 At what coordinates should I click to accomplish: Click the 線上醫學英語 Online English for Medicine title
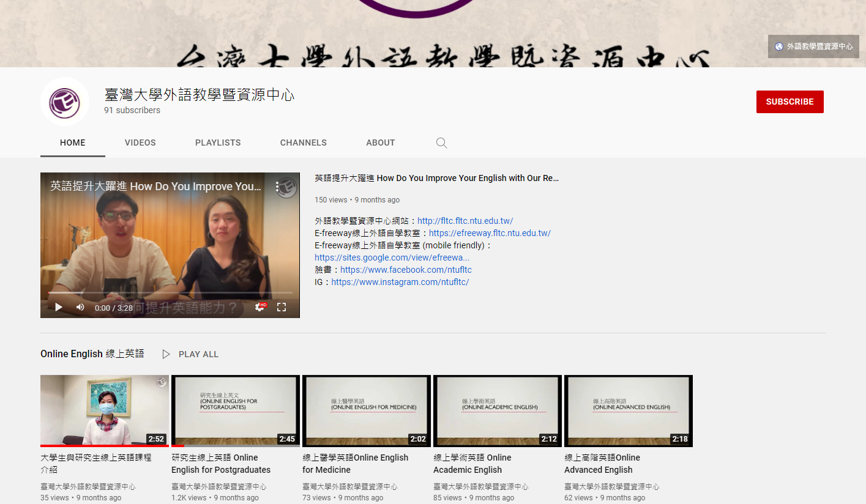pyautogui.click(x=355, y=464)
